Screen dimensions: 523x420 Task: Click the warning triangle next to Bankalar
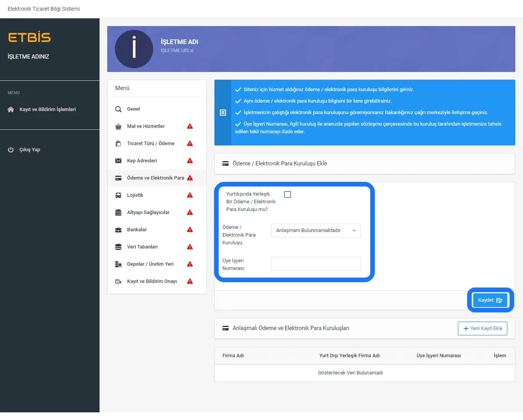click(190, 230)
